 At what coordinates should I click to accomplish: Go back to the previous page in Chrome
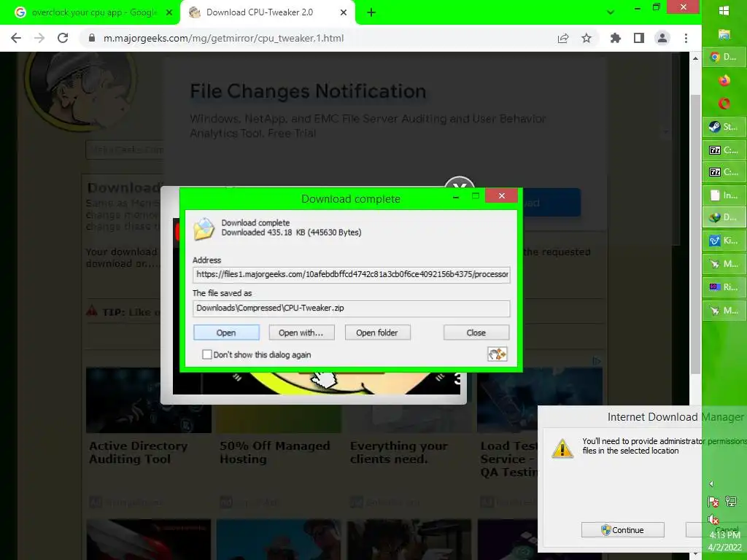pyautogui.click(x=16, y=38)
